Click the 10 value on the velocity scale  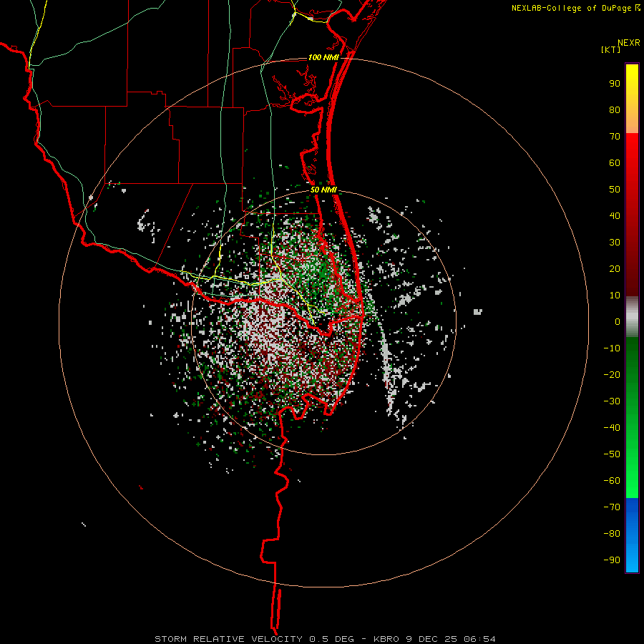pos(615,296)
